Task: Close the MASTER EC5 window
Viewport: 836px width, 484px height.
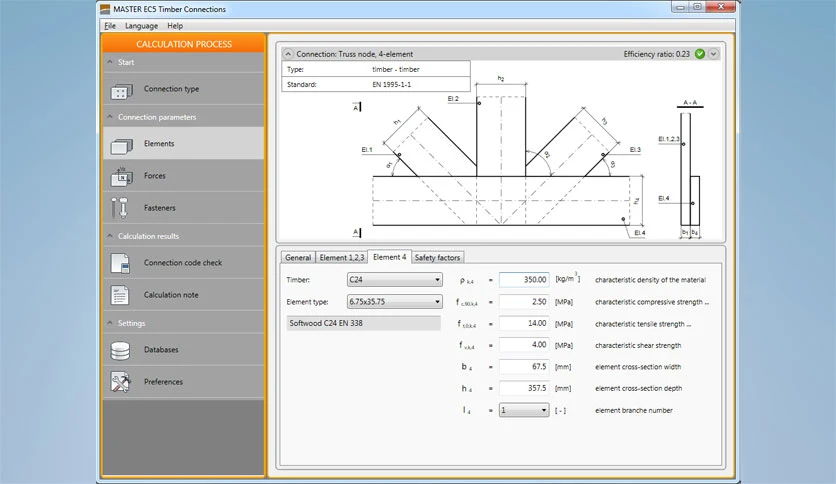Action: coord(721,7)
